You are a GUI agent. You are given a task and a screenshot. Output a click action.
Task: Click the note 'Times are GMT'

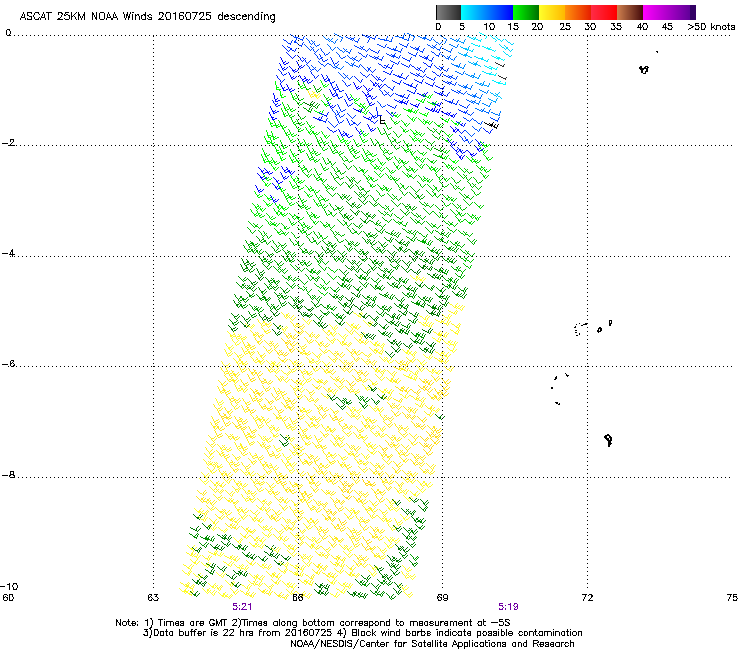click(x=195, y=623)
